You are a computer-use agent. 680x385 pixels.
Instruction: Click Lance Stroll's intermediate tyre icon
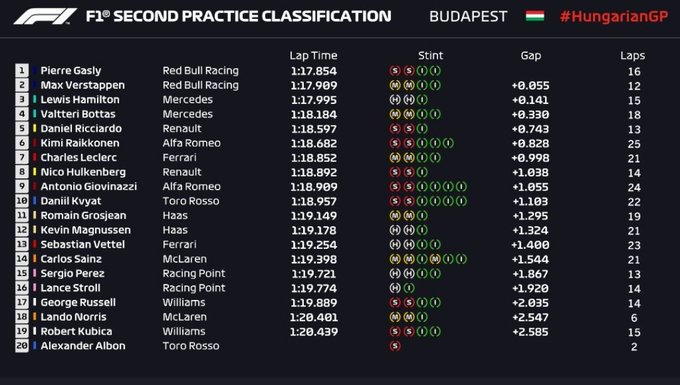409,288
